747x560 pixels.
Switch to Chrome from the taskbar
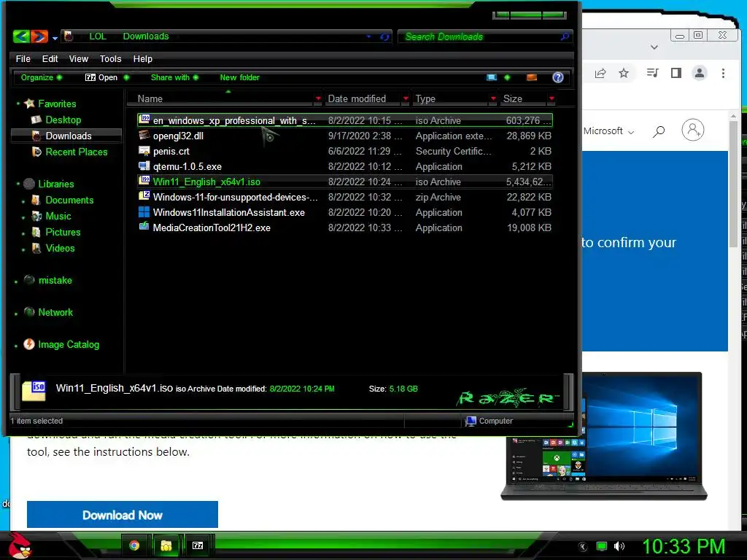tap(134, 545)
